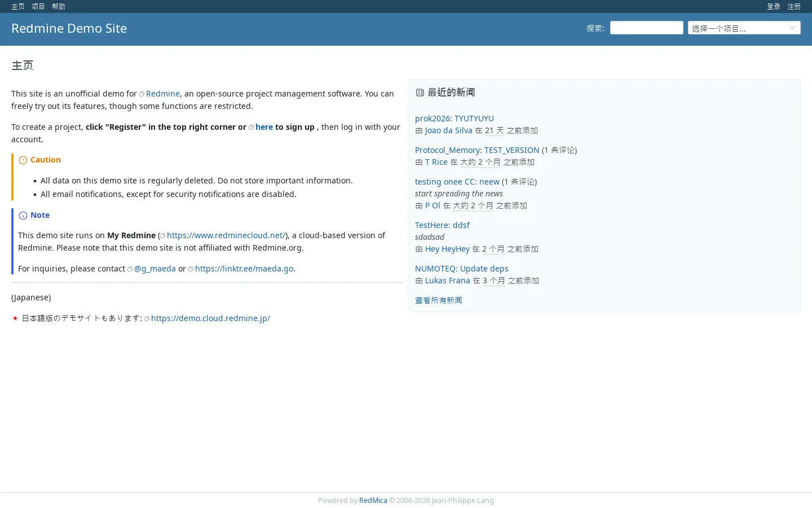812x508 pixels.
Task: Open author Joao da Silva profile
Action: point(449,130)
